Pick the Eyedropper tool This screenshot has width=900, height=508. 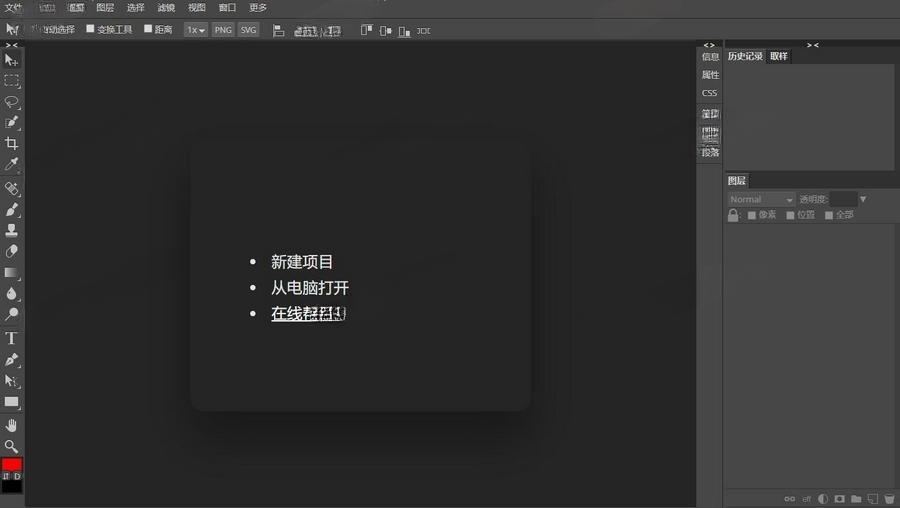click(12, 165)
